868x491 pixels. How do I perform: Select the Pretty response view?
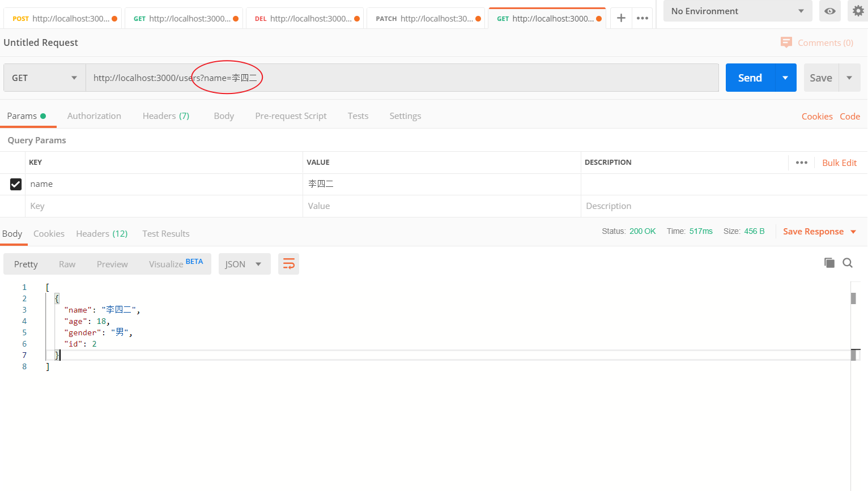tap(26, 264)
